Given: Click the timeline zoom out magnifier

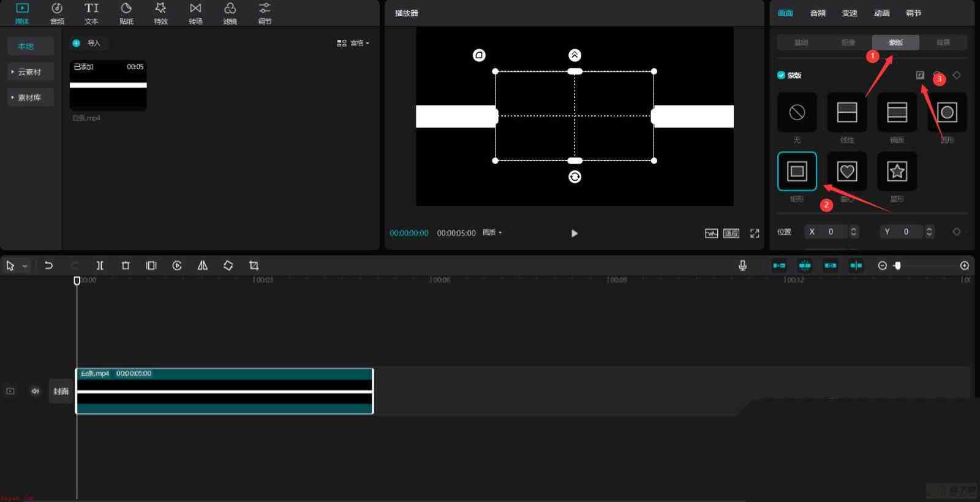Looking at the screenshot, I should pos(882,265).
